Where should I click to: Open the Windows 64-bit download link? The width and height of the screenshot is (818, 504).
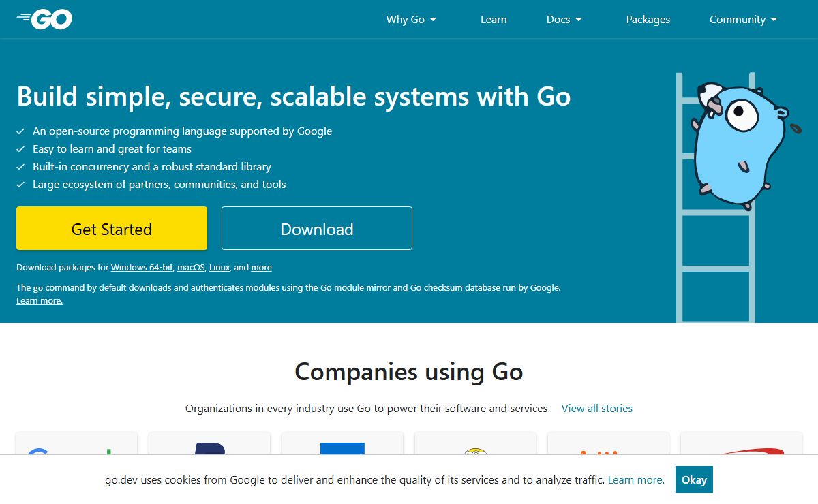pos(142,268)
